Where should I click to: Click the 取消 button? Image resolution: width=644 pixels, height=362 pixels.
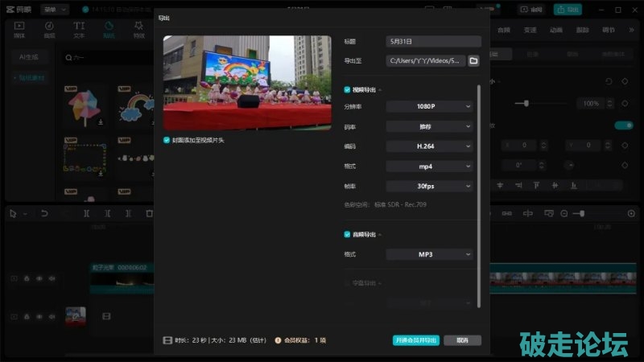click(462, 340)
